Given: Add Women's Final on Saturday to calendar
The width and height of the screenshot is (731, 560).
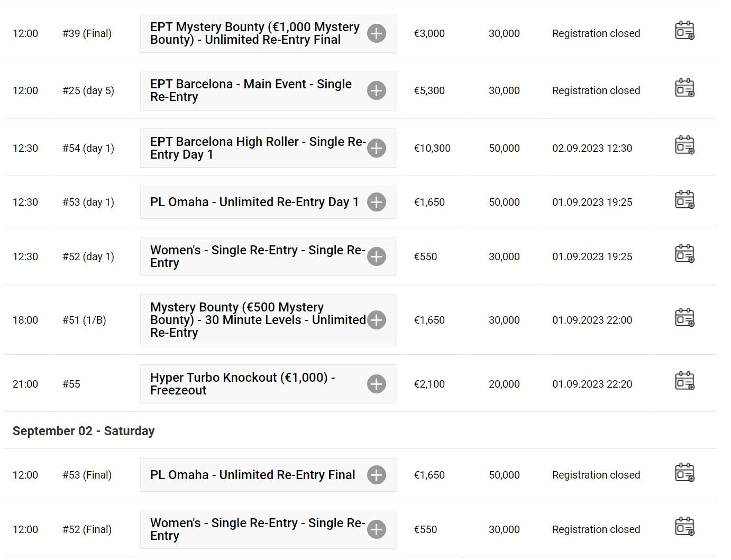Looking at the screenshot, I should coord(684,526).
